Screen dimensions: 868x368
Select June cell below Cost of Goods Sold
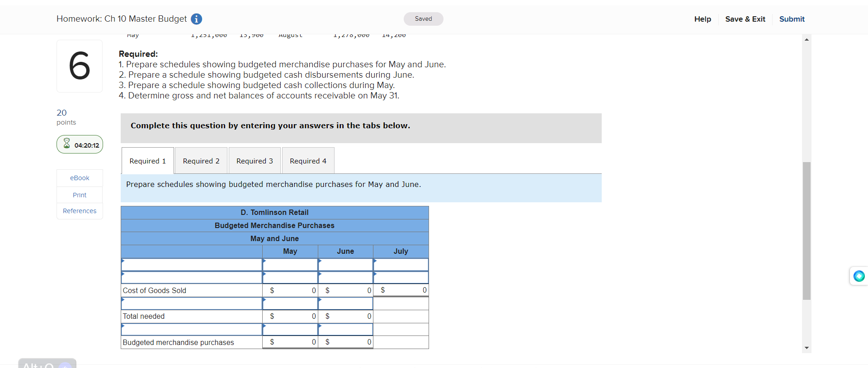(x=345, y=303)
